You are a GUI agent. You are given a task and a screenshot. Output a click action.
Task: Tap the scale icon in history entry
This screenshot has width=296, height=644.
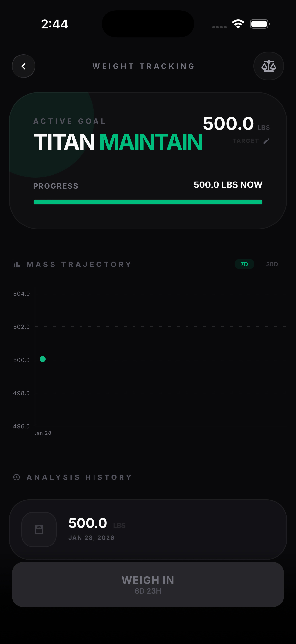[39, 530]
